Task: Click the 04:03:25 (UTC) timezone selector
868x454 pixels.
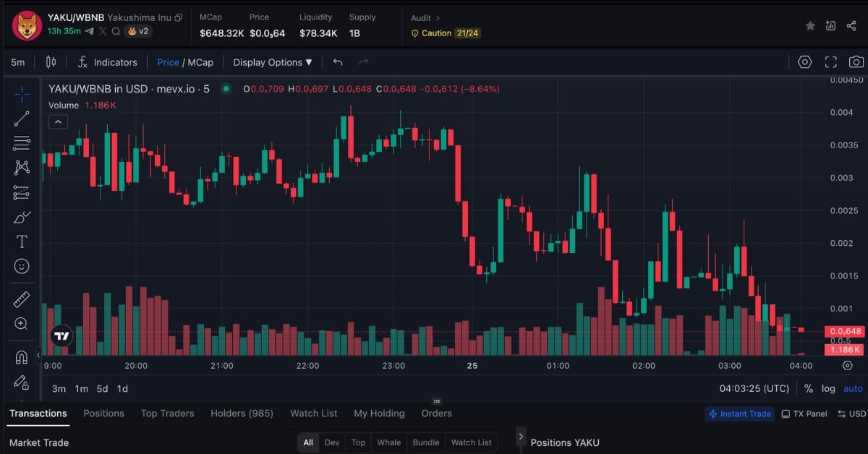Action: point(754,388)
